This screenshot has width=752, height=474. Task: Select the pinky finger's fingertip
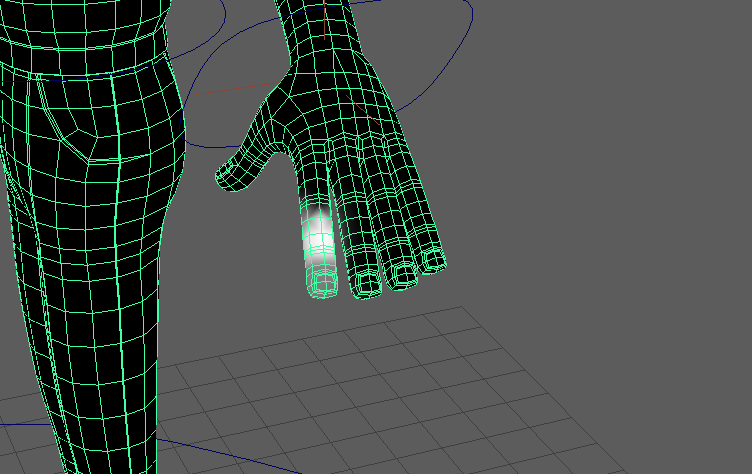coord(433,262)
